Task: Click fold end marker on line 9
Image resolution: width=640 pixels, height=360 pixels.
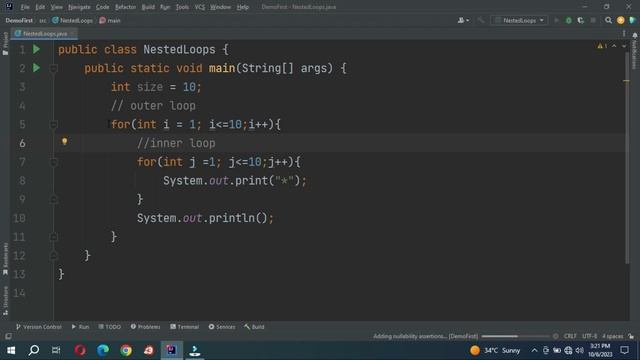Action: click(53, 199)
